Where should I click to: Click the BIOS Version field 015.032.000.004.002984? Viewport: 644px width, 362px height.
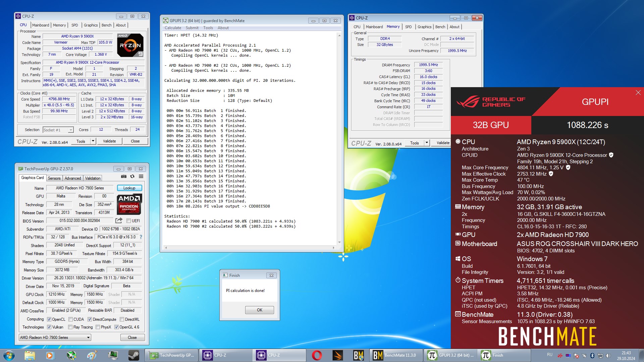[80, 221]
